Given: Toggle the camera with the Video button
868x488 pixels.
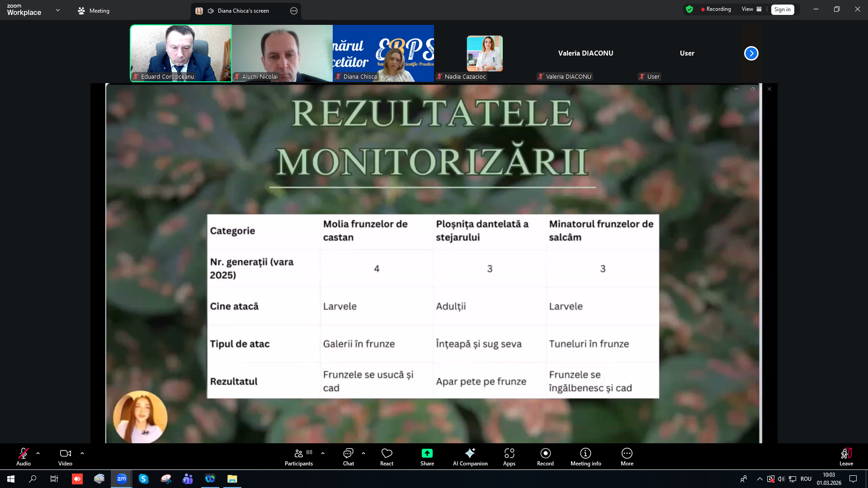Looking at the screenshot, I should click(x=65, y=456).
